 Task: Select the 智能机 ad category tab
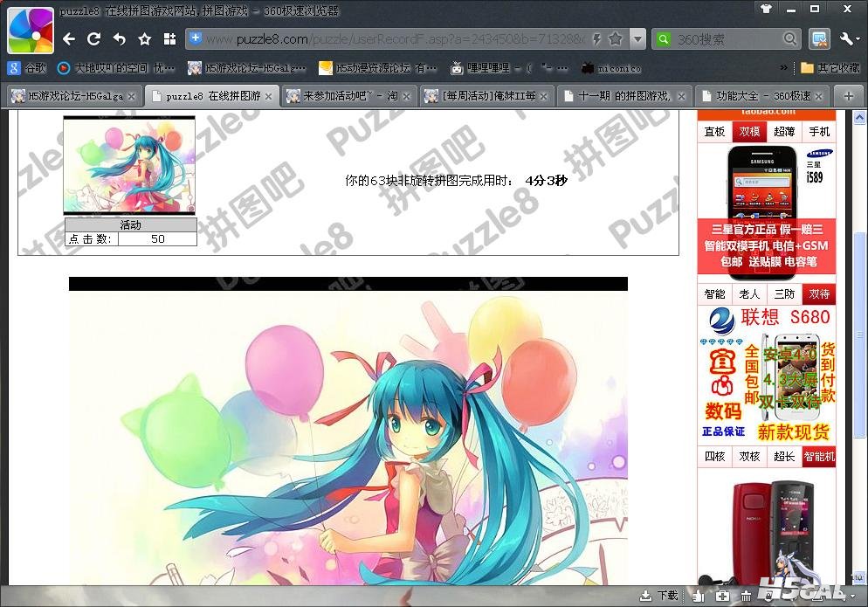(819, 457)
